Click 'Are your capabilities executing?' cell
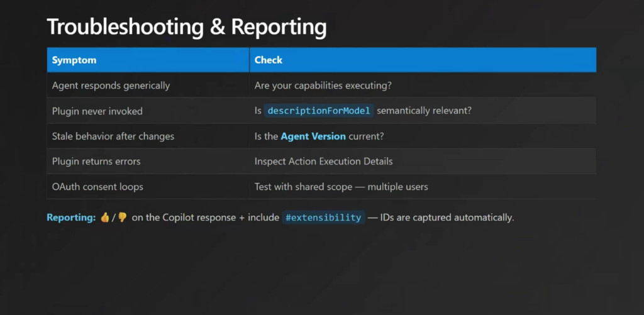Image resolution: width=644 pixels, height=315 pixels. [x=323, y=86]
